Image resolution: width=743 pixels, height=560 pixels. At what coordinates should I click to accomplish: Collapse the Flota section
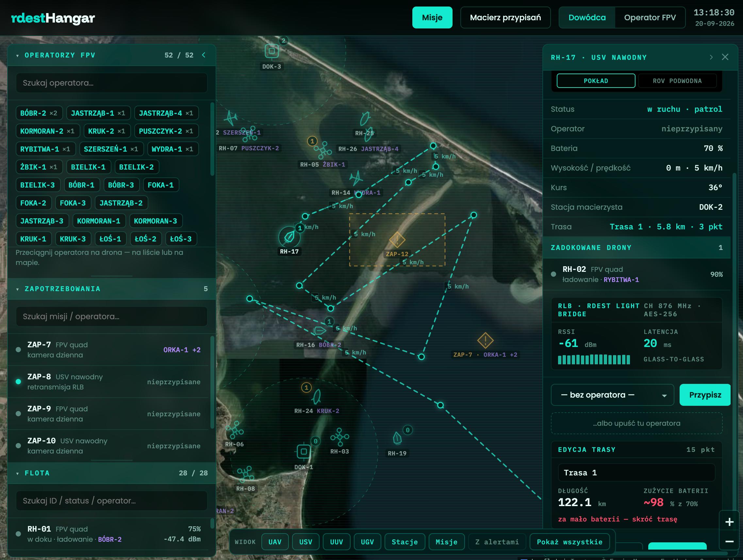pyautogui.click(x=17, y=473)
